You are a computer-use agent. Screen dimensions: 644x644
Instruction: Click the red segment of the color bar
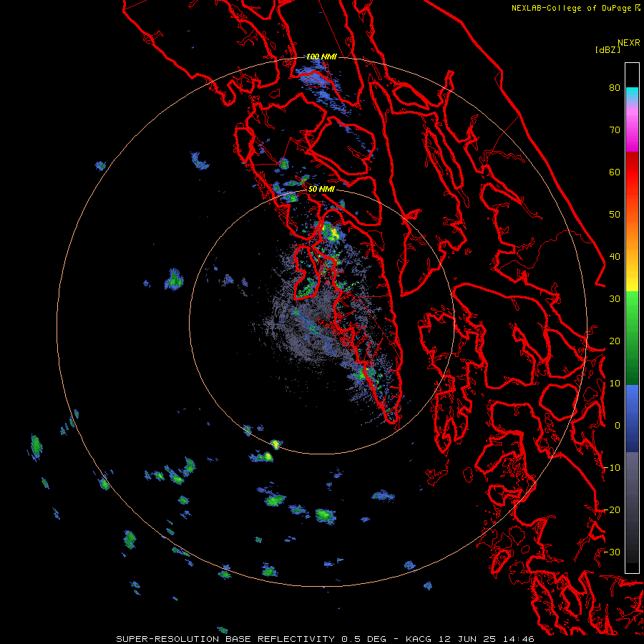(x=632, y=172)
